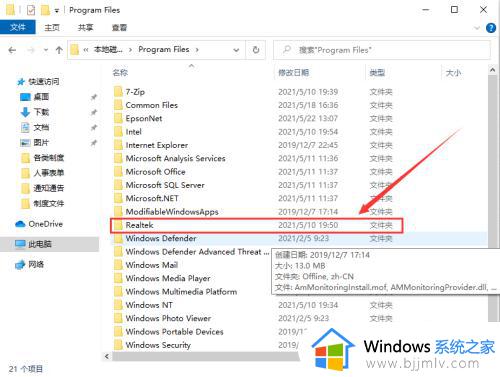Unpin 桌面 using its pin icon

[x=94, y=97]
